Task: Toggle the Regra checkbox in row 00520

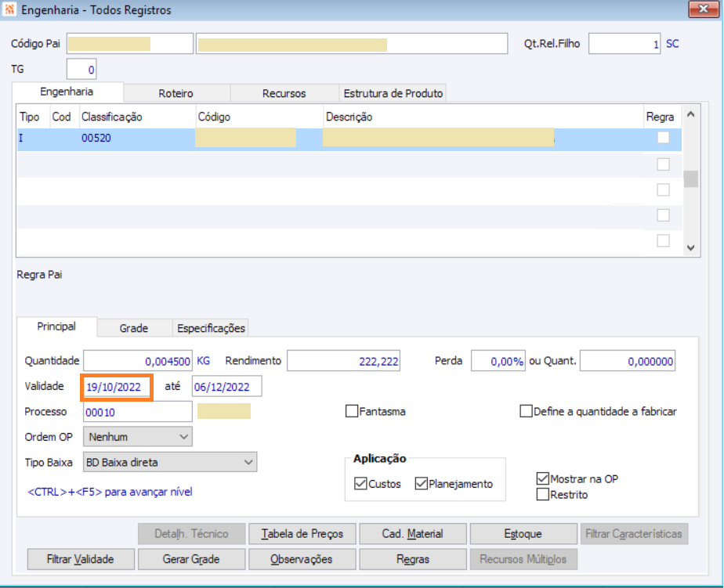Action: click(663, 138)
